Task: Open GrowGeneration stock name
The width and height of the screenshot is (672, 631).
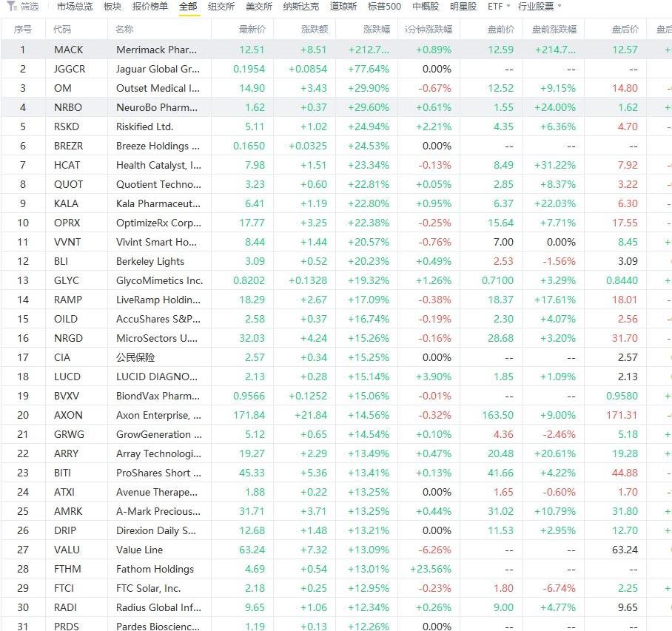Action: point(159,435)
